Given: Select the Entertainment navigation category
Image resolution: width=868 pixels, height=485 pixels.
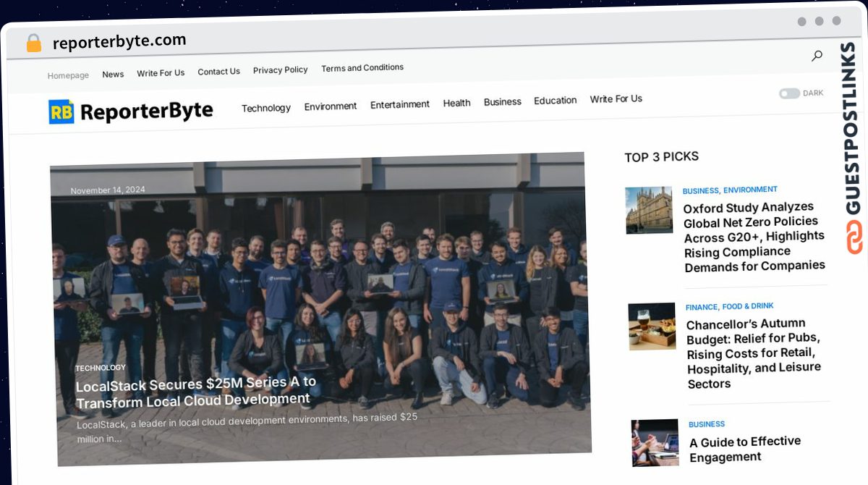Looking at the screenshot, I should (400, 104).
